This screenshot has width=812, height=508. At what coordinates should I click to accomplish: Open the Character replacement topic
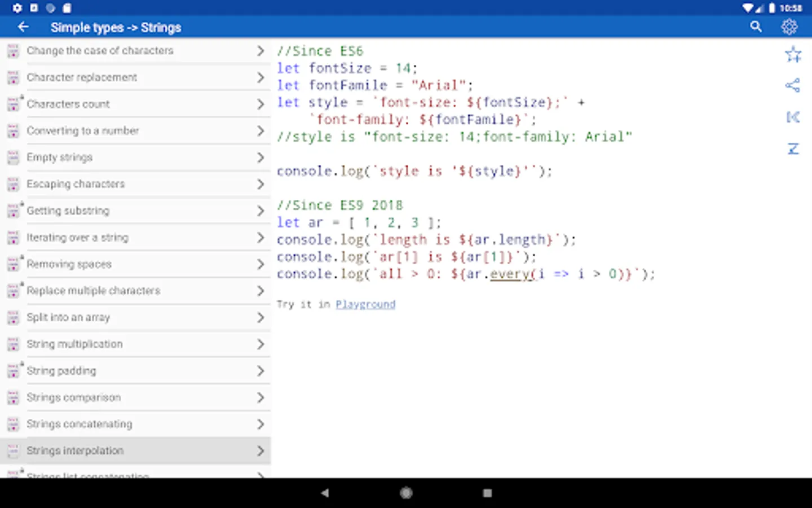(135, 77)
